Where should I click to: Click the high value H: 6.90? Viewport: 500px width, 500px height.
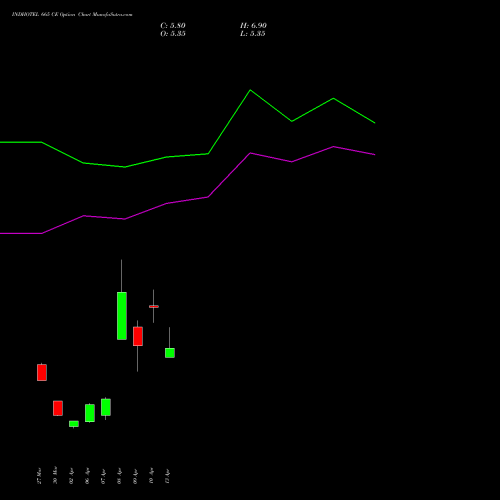point(253,26)
